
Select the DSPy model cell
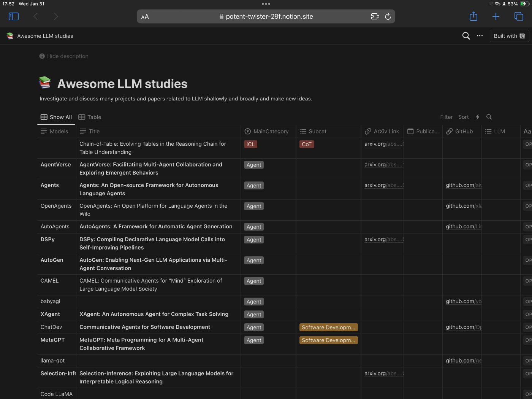pyautogui.click(x=57, y=243)
